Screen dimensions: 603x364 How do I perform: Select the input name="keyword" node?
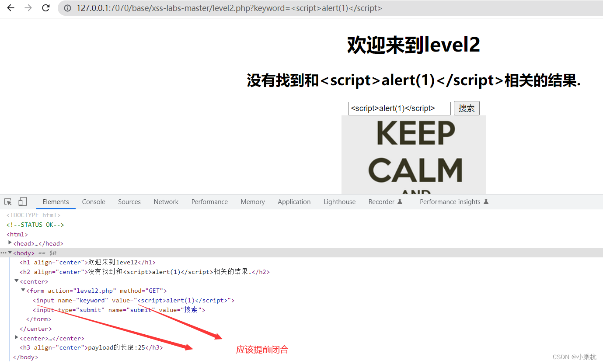tap(134, 300)
